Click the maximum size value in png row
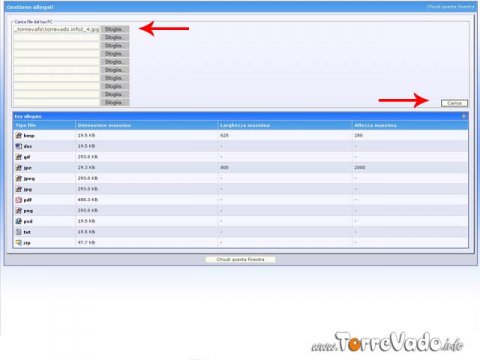480x360 pixels. 88,210
